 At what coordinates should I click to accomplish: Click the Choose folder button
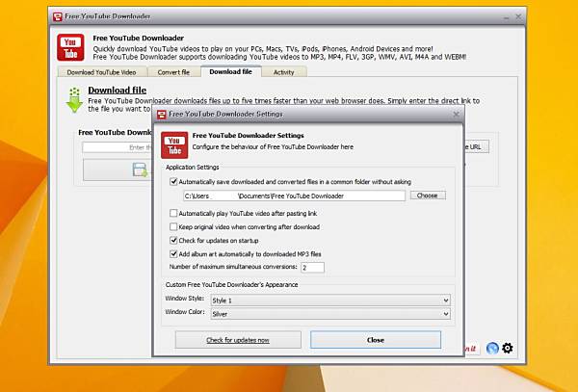tap(428, 196)
